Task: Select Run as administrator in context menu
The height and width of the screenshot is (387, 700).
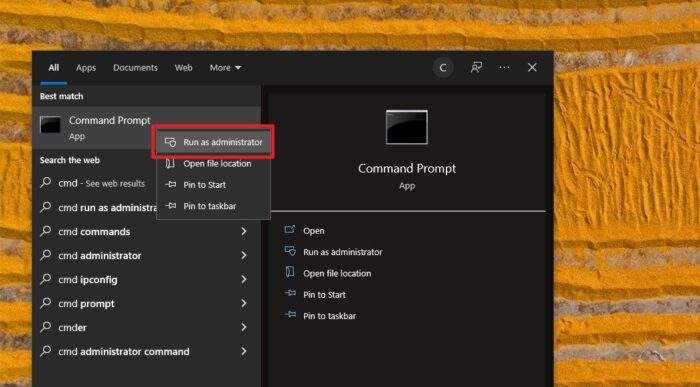Action: 213,142
